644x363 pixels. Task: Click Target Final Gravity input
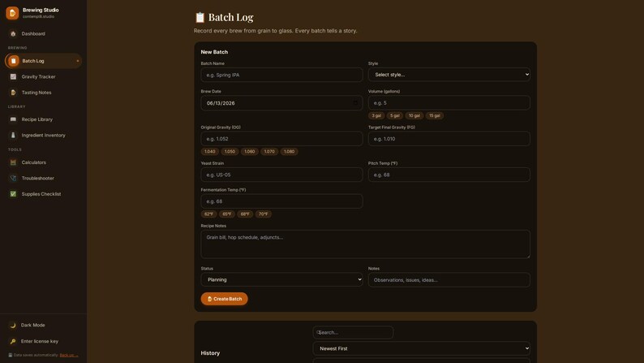click(449, 139)
